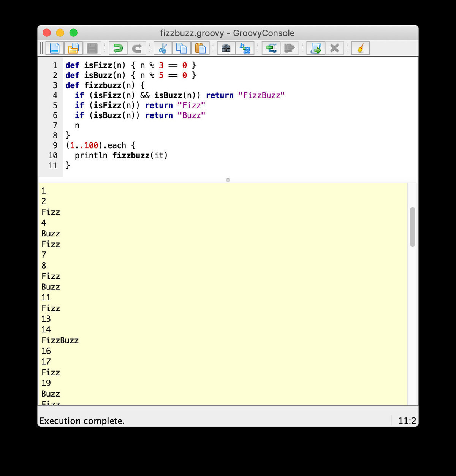This screenshot has height=476, width=456.
Task: Open the Replace text dialog
Action: point(245,48)
